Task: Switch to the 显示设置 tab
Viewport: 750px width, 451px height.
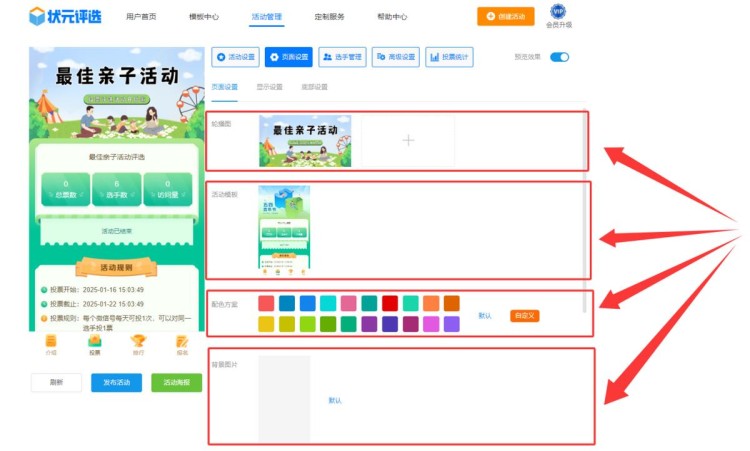Action: point(269,87)
